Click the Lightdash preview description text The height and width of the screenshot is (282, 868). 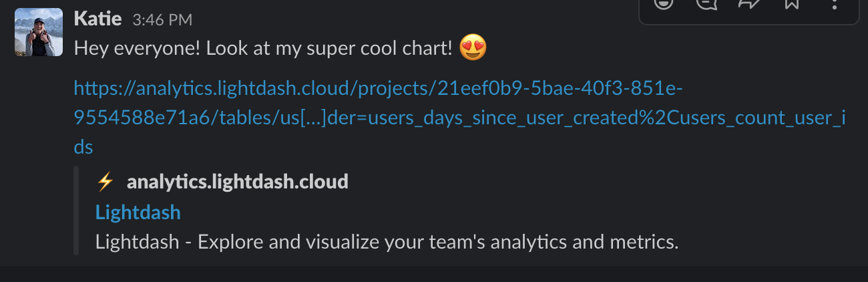click(387, 242)
